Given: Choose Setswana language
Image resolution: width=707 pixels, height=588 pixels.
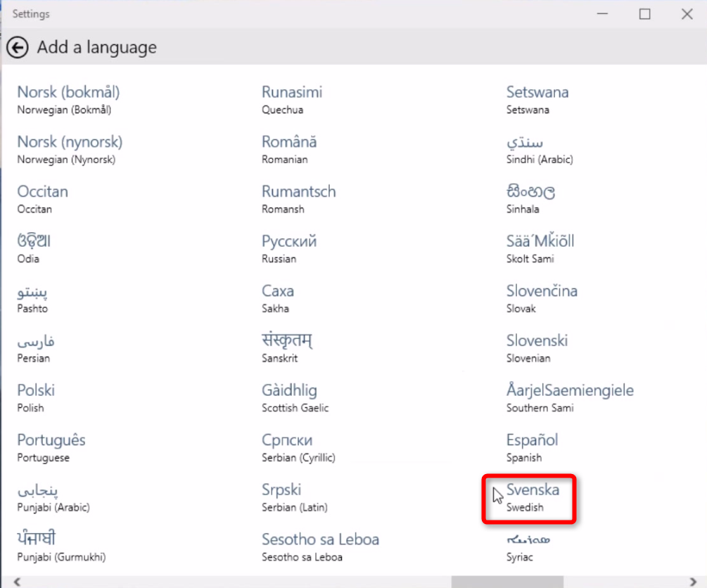Looking at the screenshot, I should [537, 100].
